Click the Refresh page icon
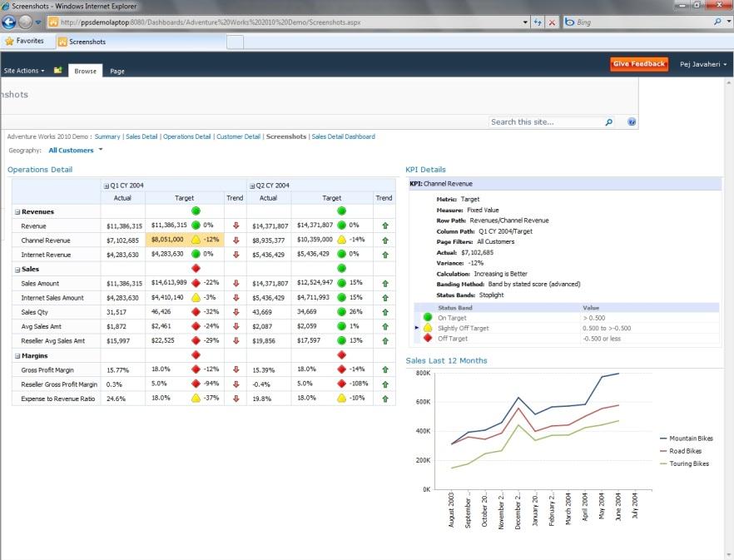Viewport: 734px width, 560px height. (x=538, y=22)
